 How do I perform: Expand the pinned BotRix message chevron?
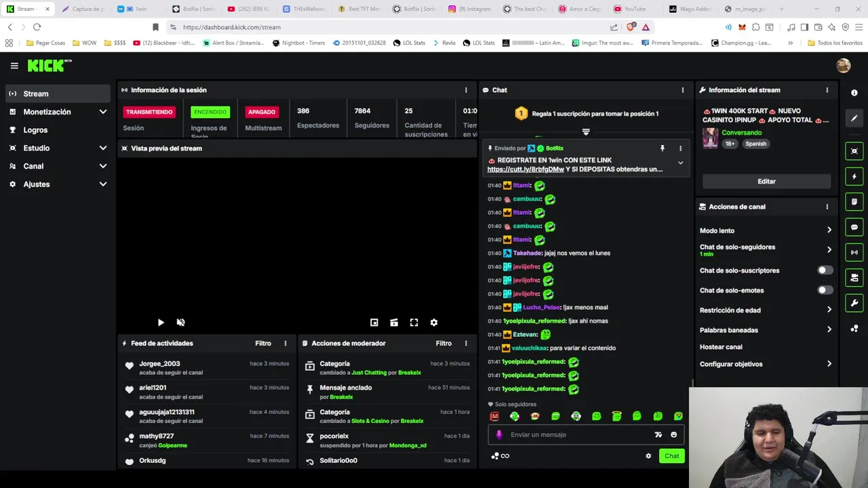click(680, 163)
